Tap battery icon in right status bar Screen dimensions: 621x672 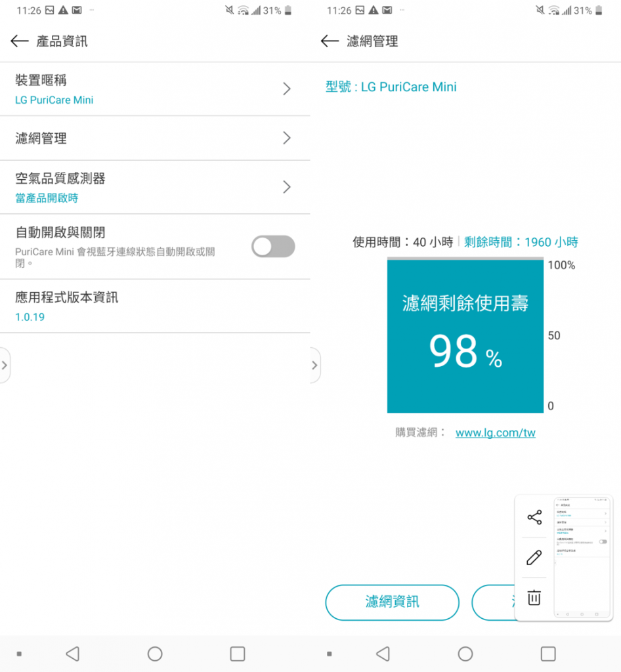599,10
